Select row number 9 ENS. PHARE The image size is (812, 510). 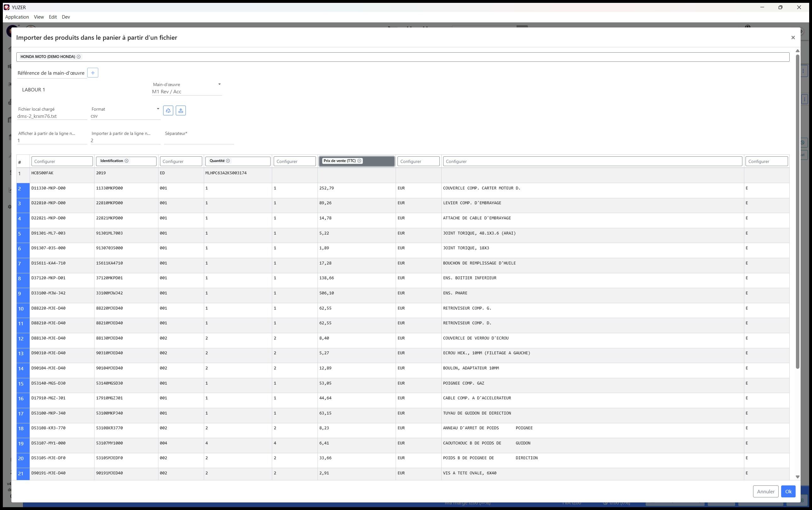click(x=21, y=293)
